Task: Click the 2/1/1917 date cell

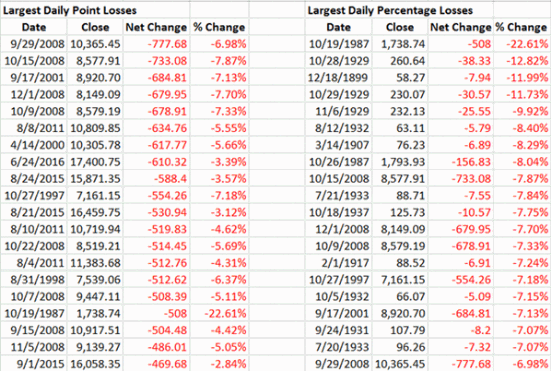Action: point(338,263)
